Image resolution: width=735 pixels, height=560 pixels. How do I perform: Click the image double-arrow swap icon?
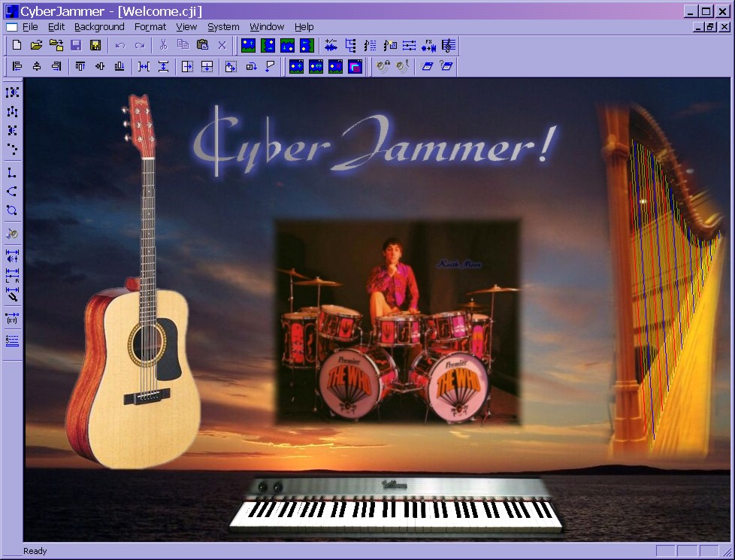[x=316, y=67]
